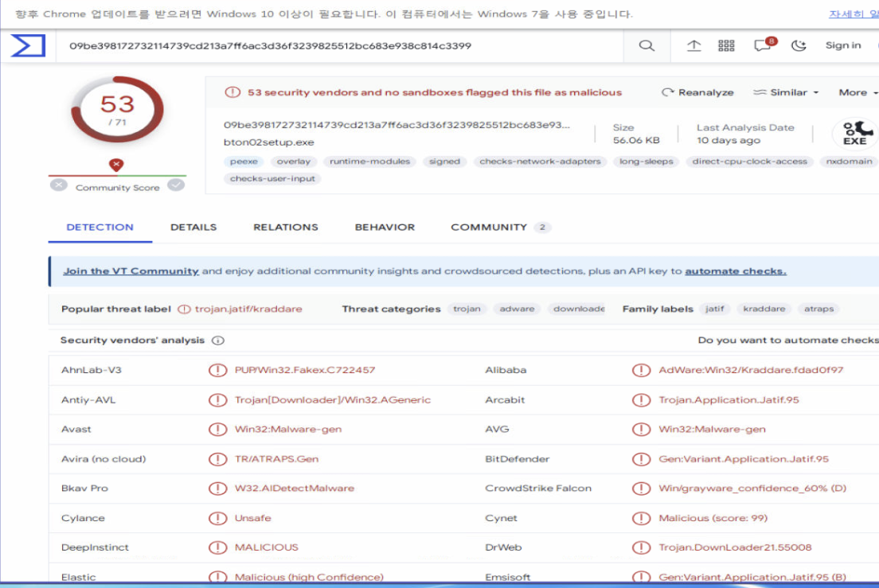The image size is (879, 588).
Task: Switch to the COMMUNITY tab
Action: [501, 228]
